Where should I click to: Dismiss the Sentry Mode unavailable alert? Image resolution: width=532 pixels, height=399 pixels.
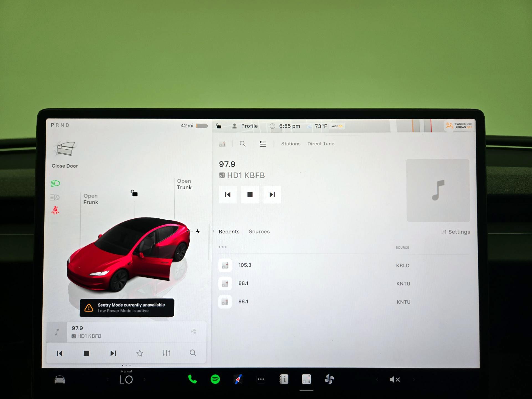pos(127,308)
